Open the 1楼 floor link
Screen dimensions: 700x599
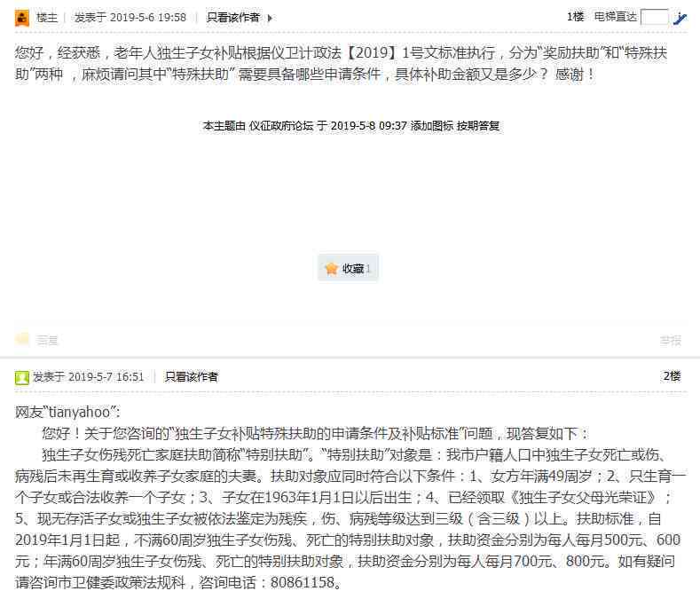pos(575,17)
